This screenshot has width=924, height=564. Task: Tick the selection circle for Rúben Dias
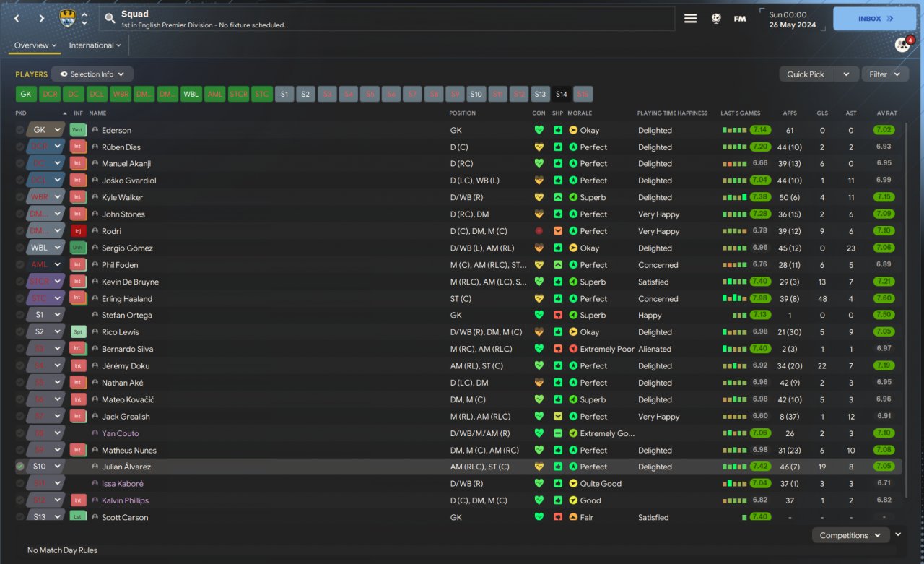tap(19, 147)
